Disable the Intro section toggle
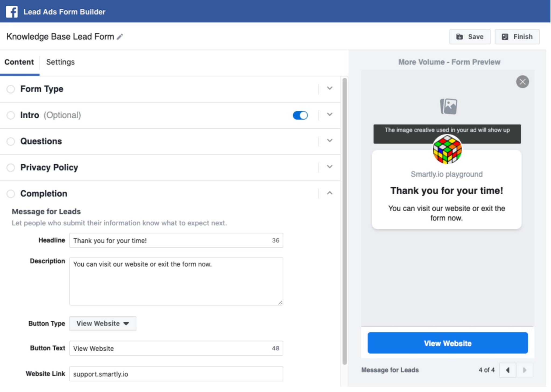 click(x=299, y=115)
